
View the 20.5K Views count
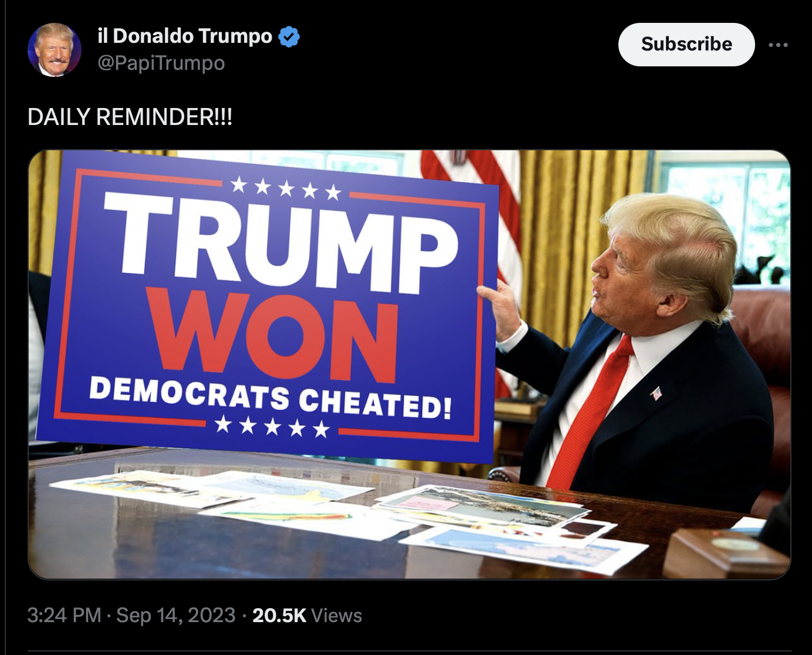pos(307,615)
